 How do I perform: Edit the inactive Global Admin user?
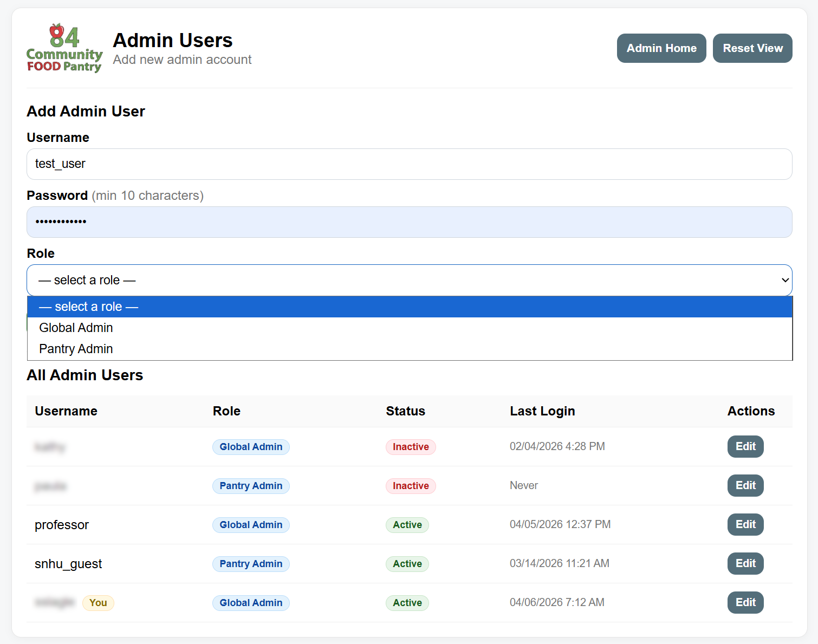(745, 446)
